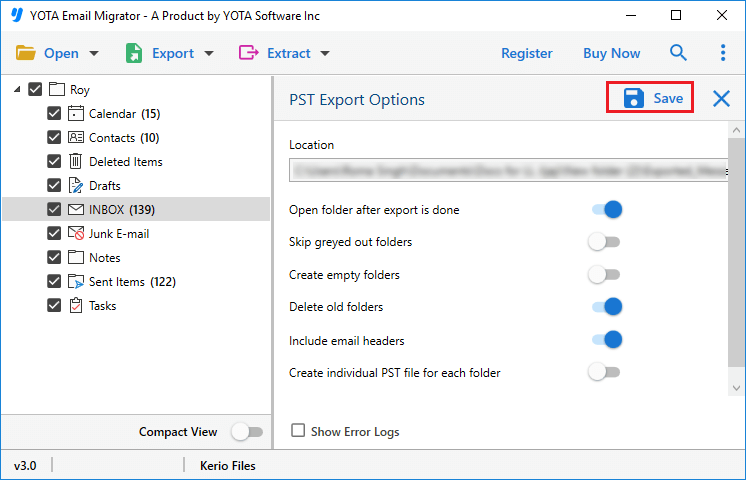Minimize the YOTA Email Migrator window
Viewport: 746px width, 480px height.
(x=631, y=15)
